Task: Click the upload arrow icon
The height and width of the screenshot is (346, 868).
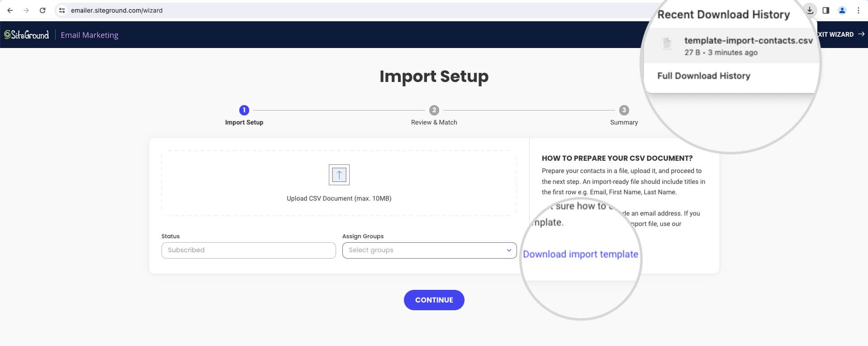Action: (x=339, y=175)
